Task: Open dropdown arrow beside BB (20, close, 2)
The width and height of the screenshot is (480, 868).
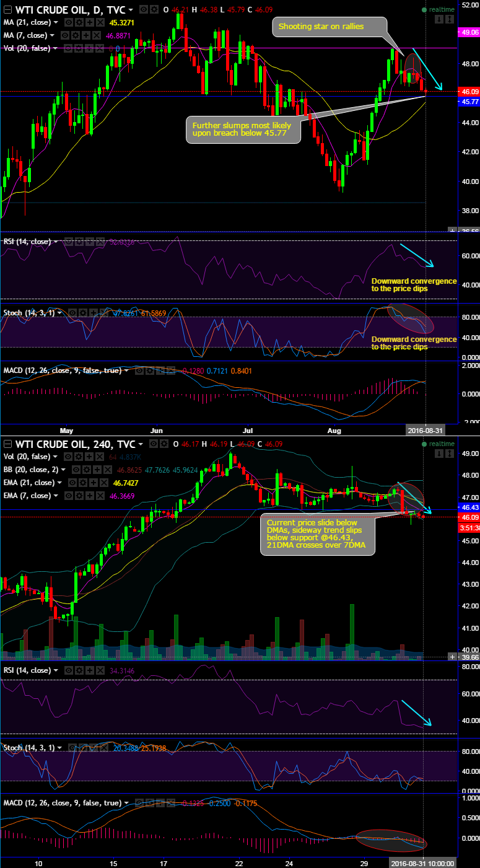Action: click(63, 469)
